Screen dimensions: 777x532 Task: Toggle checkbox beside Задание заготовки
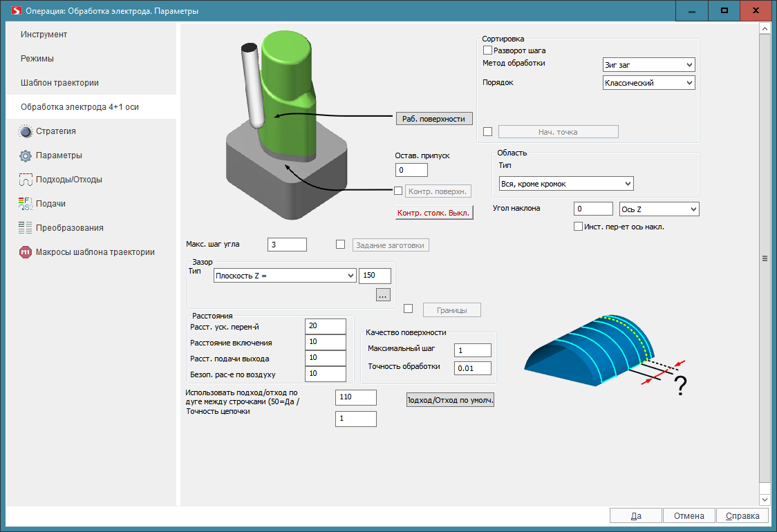(340, 244)
